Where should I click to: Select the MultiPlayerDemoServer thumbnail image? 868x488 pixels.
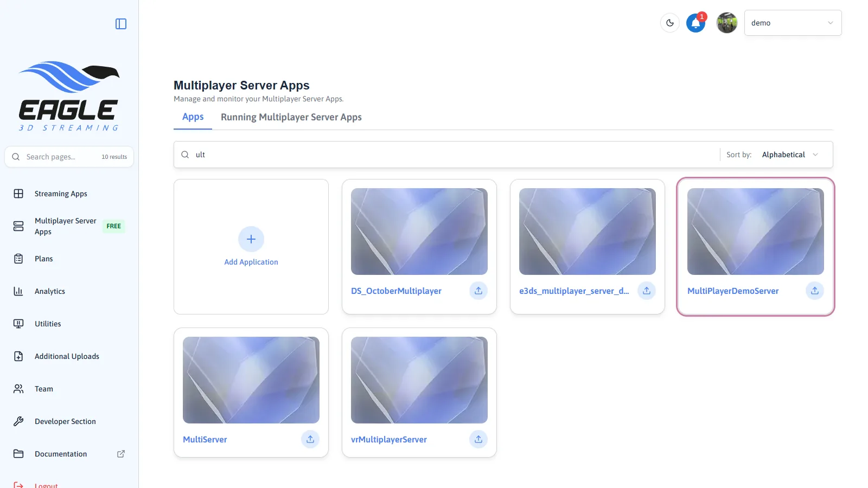pyautogui.click(x=756, y=232)
